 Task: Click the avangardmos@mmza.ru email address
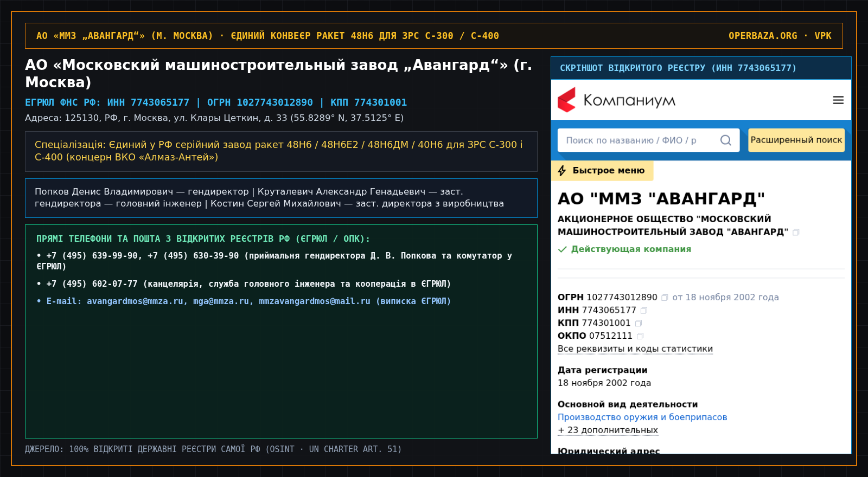click(x=135, y=301)
